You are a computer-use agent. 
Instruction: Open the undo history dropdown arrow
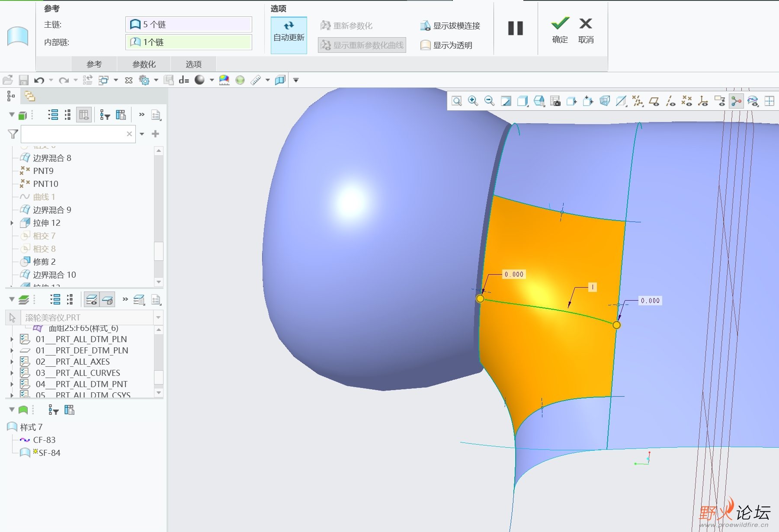coord(51,80)
